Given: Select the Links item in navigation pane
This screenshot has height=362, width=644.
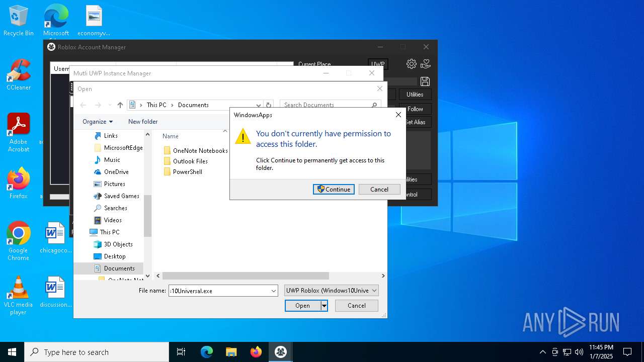Looking at the screenshot, I should pos(111,136).
